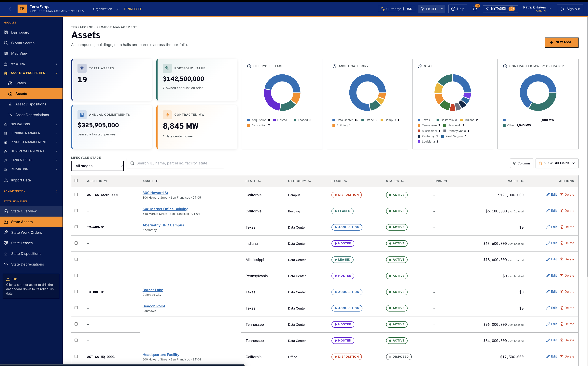Open the notifications bell

(x=475, y=9)
